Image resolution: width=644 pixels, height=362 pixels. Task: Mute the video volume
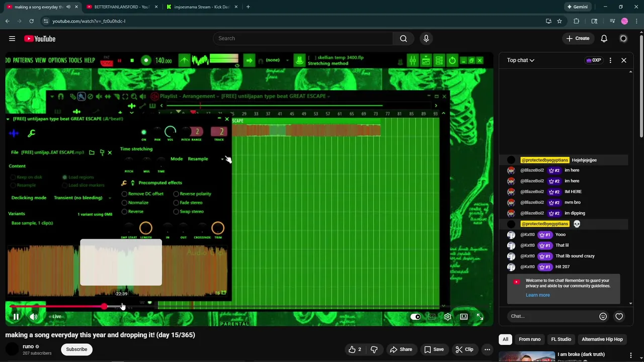[x=34, y=317]
